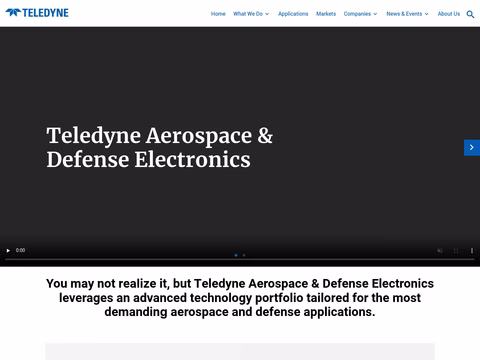Open the Home page
This screenshot has height=360, width=480.
218,14
